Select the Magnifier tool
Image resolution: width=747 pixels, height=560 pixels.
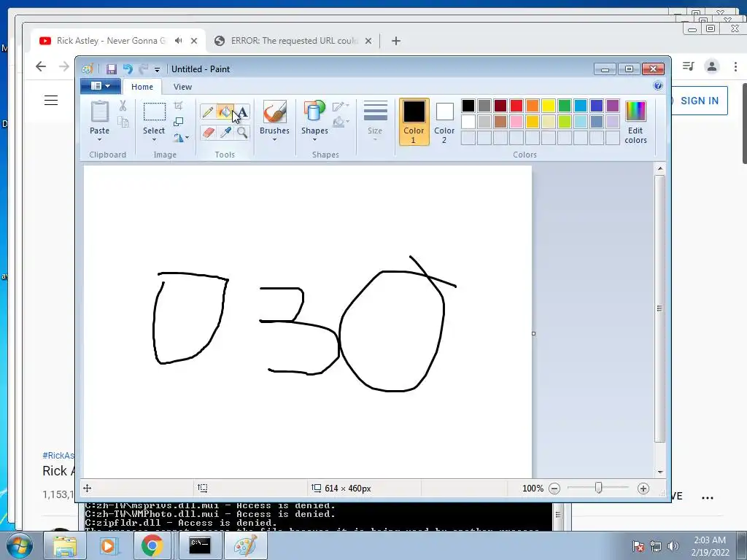pyautogui.click(x=242, y=132)
